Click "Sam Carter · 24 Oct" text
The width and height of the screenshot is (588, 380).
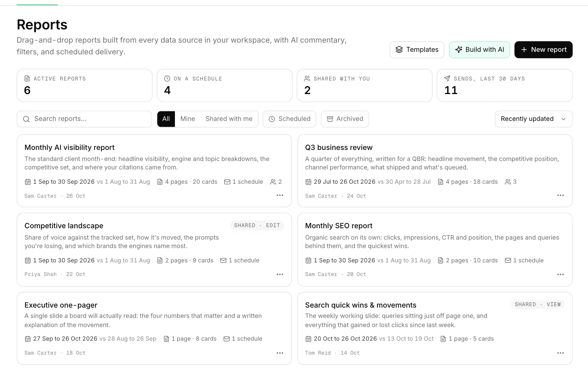tap(336, 196)
